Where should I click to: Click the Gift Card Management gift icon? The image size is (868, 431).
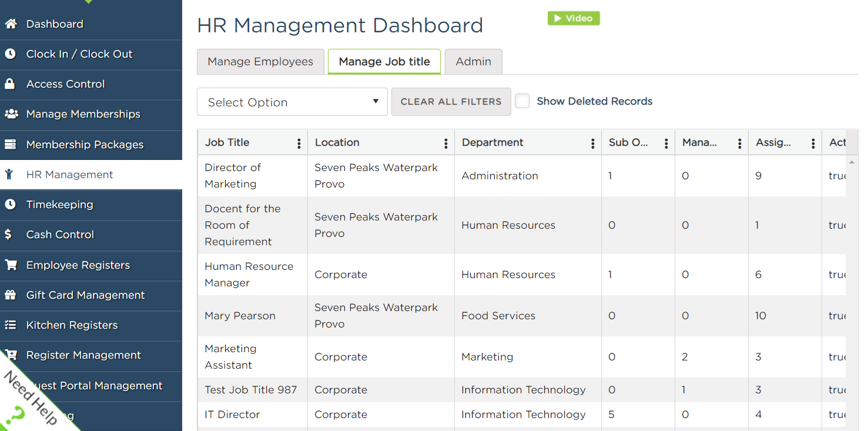coord(10,295)
